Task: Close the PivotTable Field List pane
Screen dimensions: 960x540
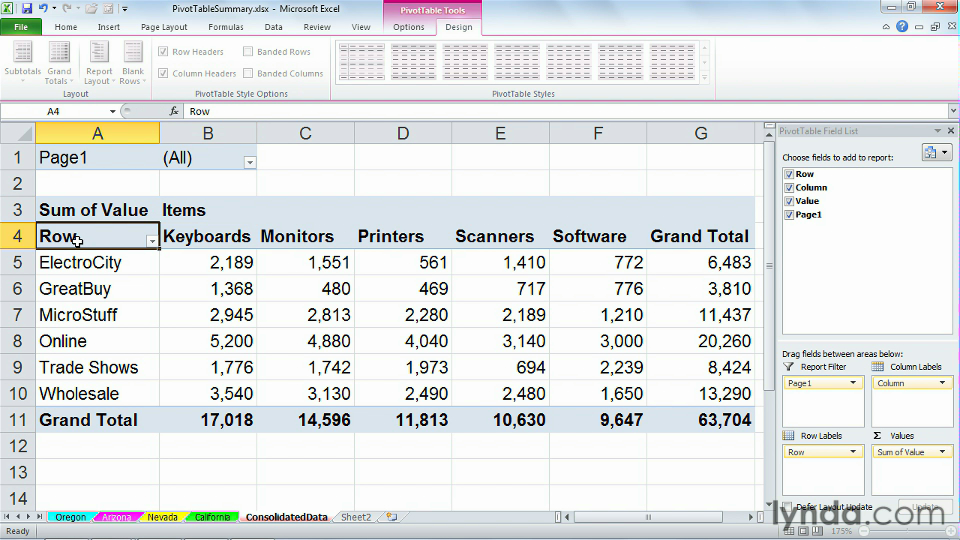Action: [x=951, y=130]
